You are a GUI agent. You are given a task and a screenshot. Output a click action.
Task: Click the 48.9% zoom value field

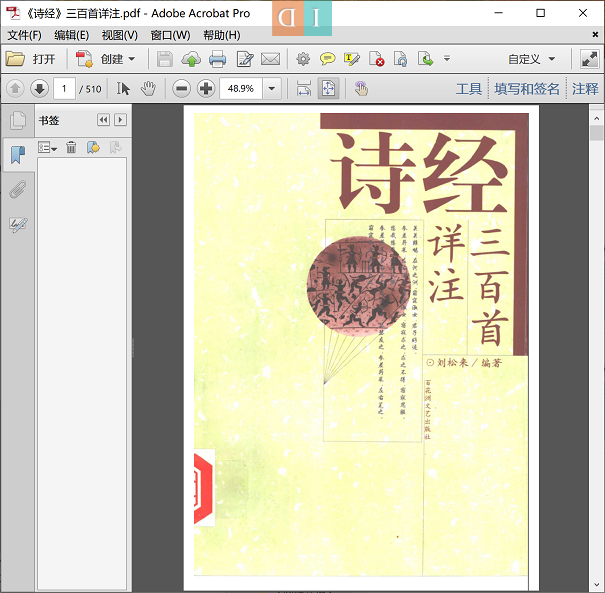click(241, 89)
